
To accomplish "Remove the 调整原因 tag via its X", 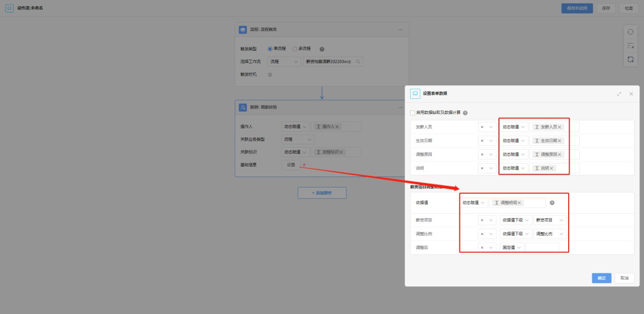I will tap(560, 154).
